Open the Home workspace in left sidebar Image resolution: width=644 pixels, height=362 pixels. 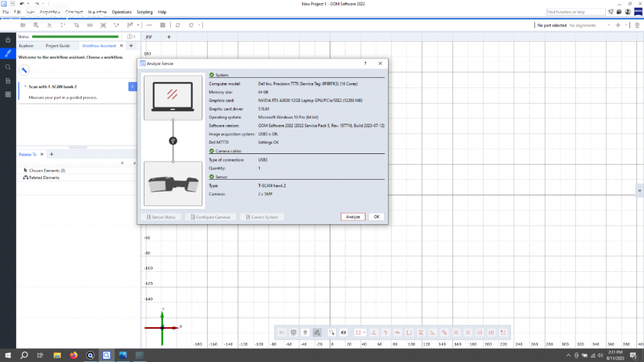tap(8, 40)
